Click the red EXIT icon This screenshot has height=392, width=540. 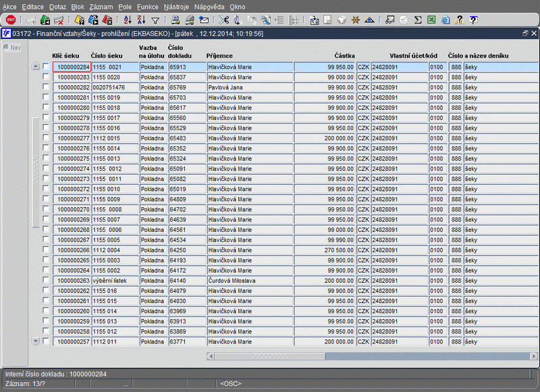[x=11, y=20]
